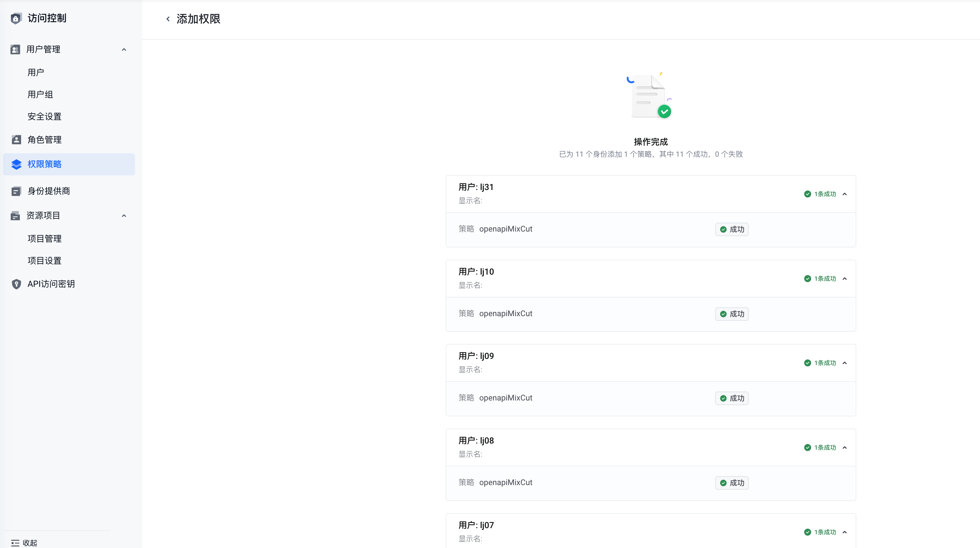Viewport: 980px width, 548px height.
Task: Open the 用户组 menu item
Action: pyautogui.click(x=40, y=94)
